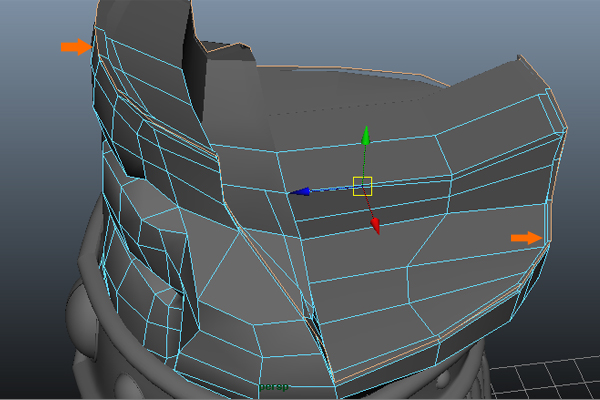Click the red X-axis move arrow
Viewport: 600px width, 400px height.
tap(376, 226)
